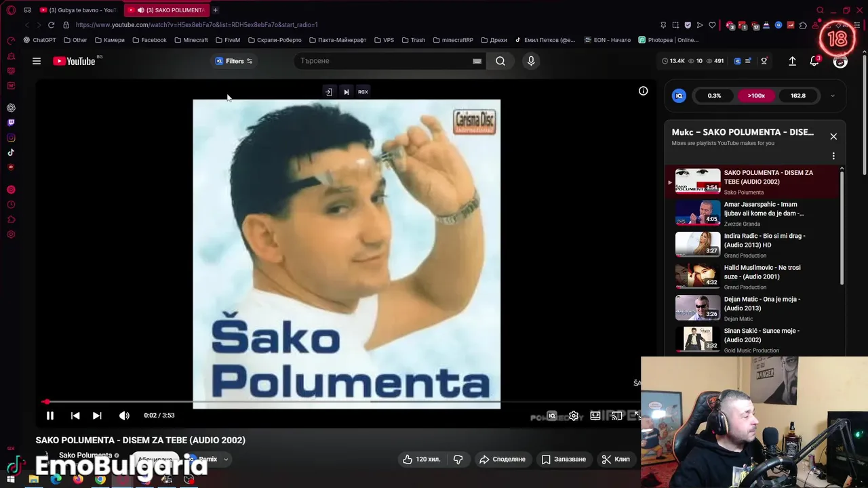Image resolution: width=868 pixels, height=488 pixels.
Task: Launch Google Chrome from the taskbar
Action: [x=100, y=480]
